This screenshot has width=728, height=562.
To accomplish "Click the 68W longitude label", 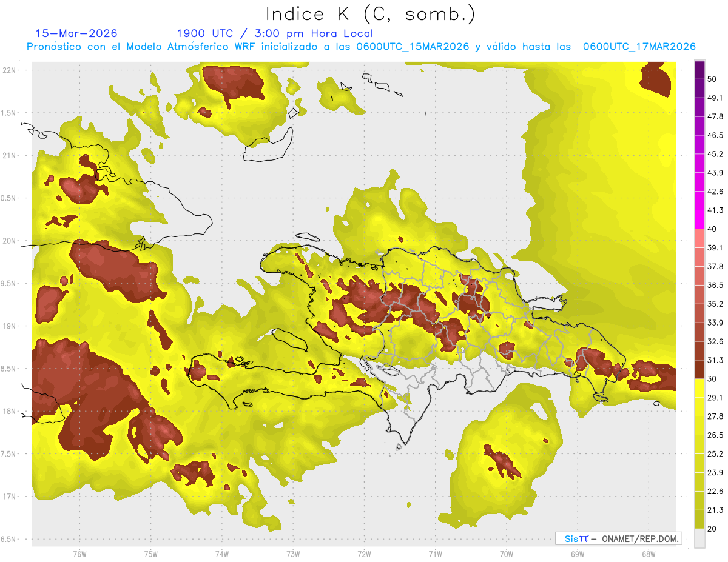I will coord(649,554).
